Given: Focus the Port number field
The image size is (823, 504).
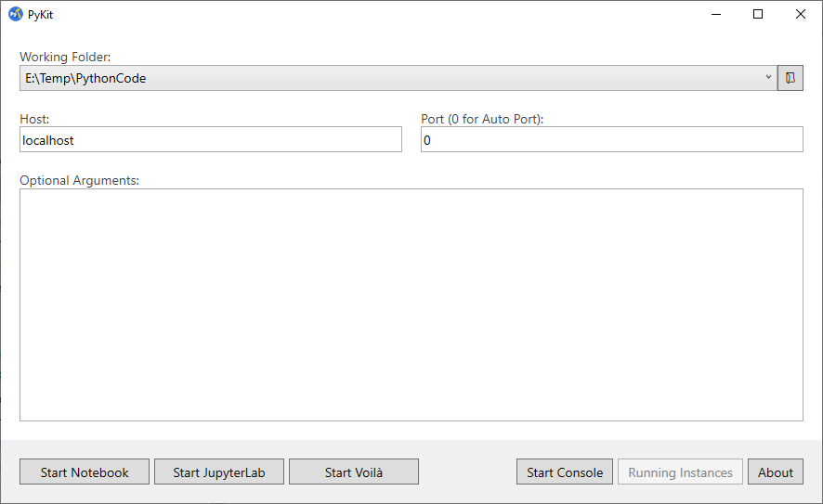Looking at the screenshot, I should (x=611, y=140).
